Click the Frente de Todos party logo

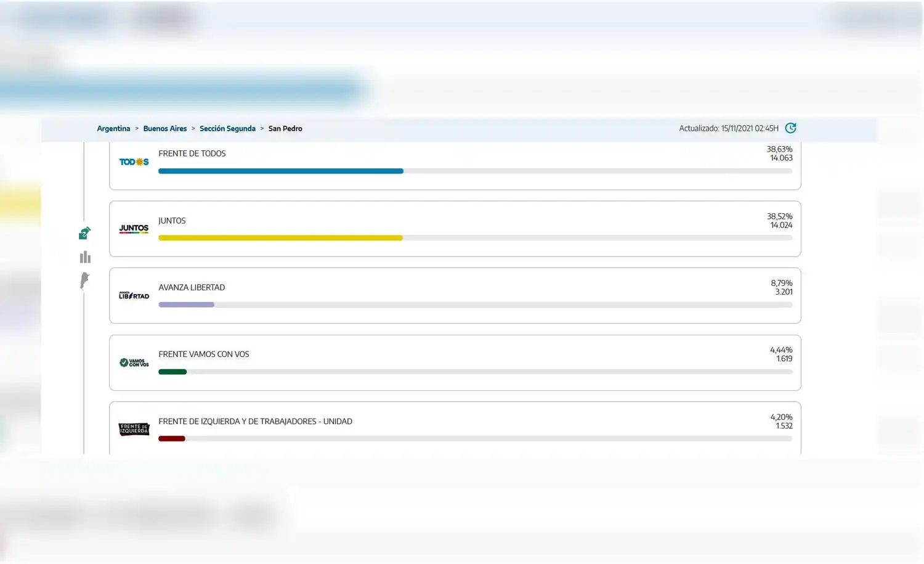tap(134, 162)
